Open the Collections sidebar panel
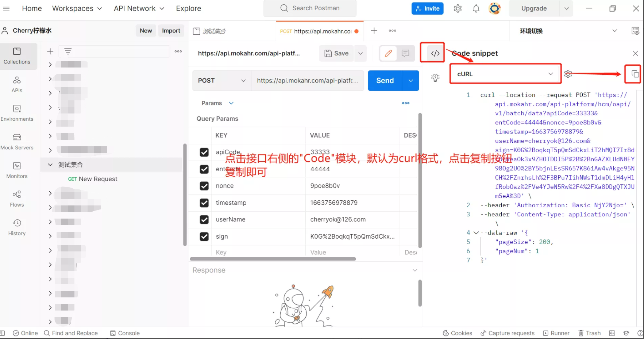This screenshot has height=339, width=644. pyautogui.click(x=17, y=56)
